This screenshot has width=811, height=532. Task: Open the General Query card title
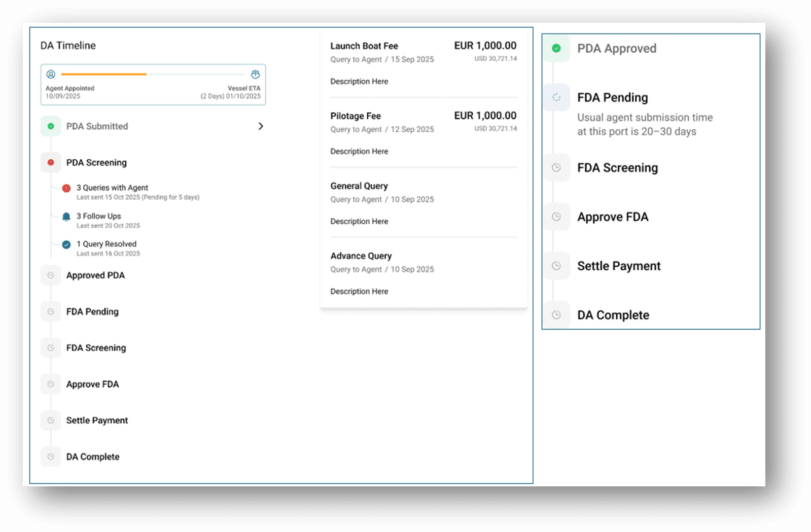click(x=359, y=186)
